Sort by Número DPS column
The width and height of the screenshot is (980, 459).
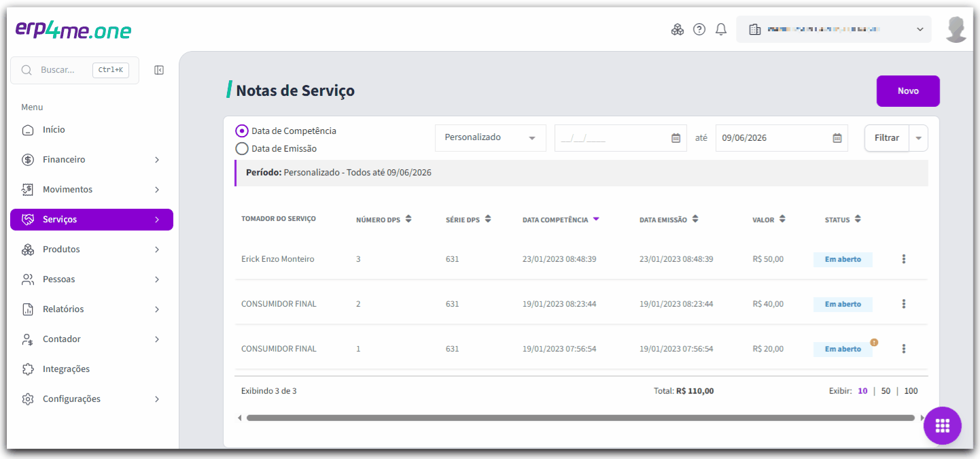click(x=384, y=220)
